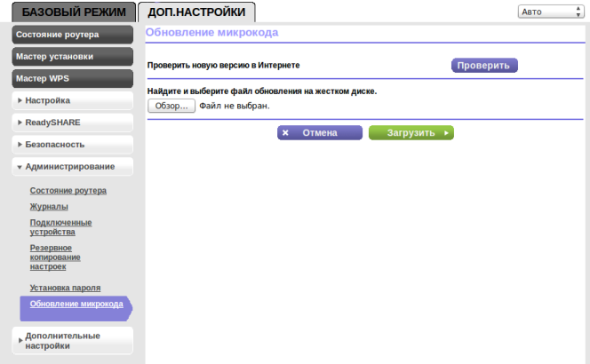Screen dimensions: 590x364
Task: Open the Состояние роутера dark button
Action: pos(73,35)
